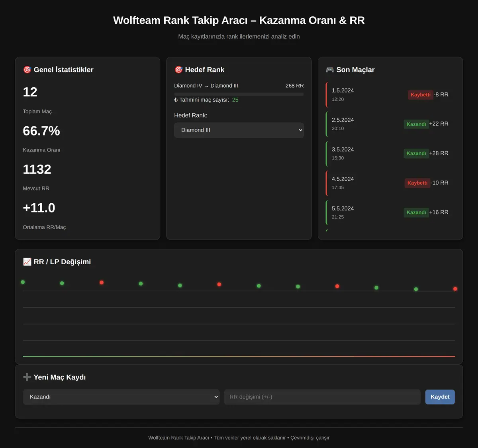Click the Kaybetti badge next to -10 RR
The height and width of the screenshot is (448, 478).
417,183
